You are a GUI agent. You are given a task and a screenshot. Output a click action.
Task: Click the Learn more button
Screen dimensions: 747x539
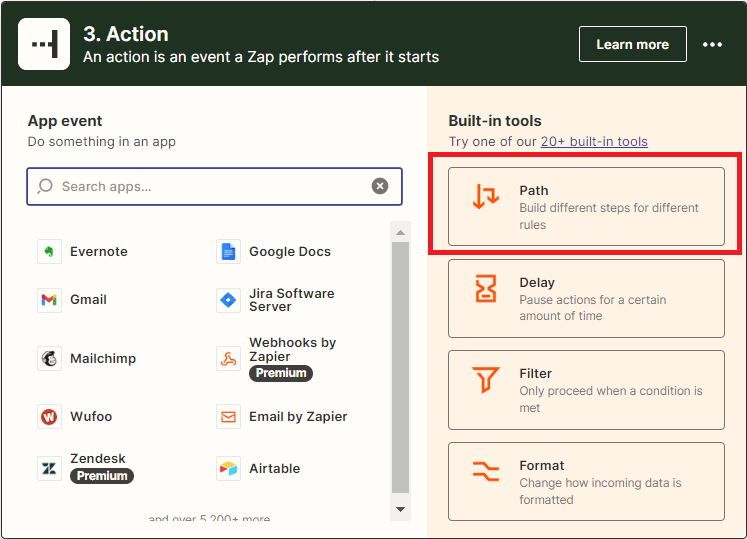pyautogui.click(x=633, y=44)
